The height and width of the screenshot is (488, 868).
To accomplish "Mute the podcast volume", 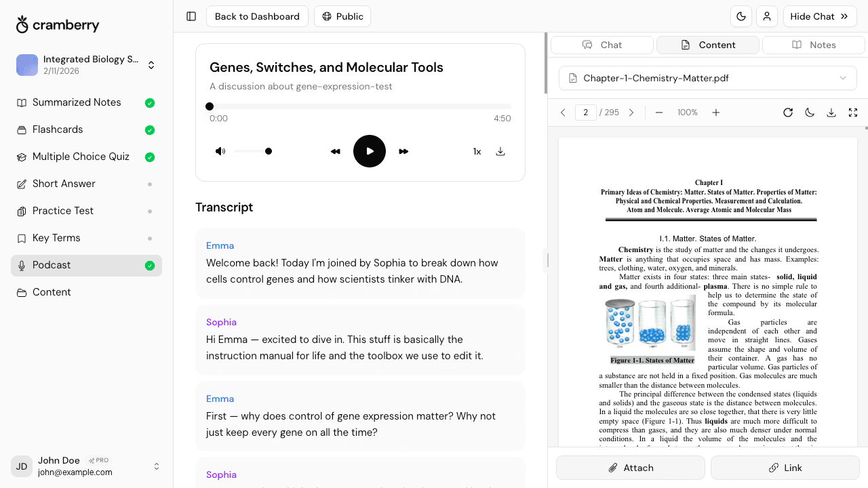I will (x=220, y=151).
